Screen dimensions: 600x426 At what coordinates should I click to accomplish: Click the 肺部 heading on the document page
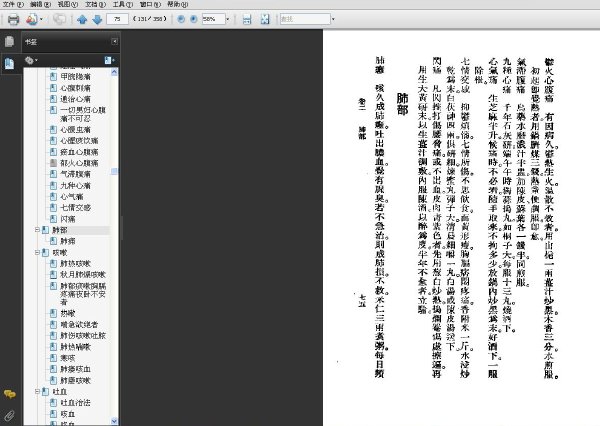tap(402, 104)
